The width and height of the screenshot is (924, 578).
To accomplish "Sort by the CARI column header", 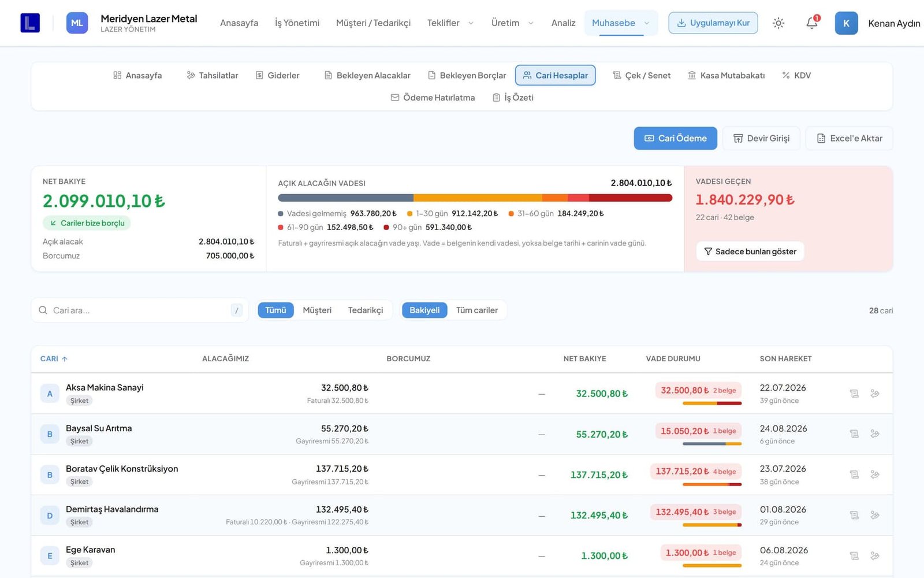I will click(x=54, y=359).
